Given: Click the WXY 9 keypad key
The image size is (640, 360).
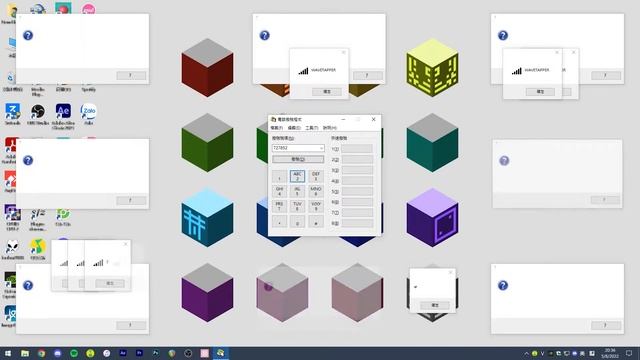Looking at the screenshot, I should click(316, 206).
